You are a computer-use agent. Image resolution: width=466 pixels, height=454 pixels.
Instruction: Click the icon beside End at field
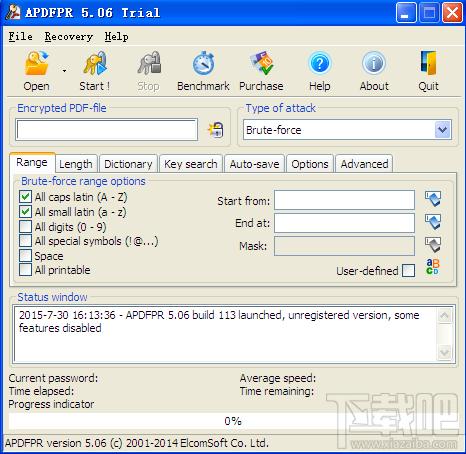tap(433, 222)
